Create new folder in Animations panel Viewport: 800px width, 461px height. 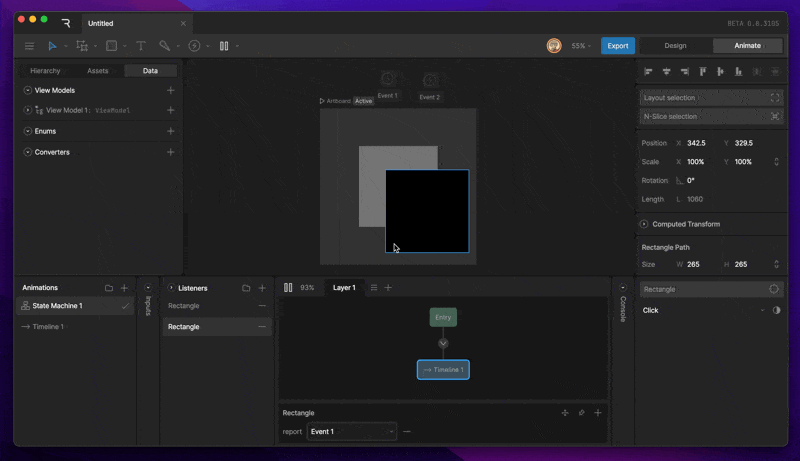pyautogui.click(x=109, y=288)
